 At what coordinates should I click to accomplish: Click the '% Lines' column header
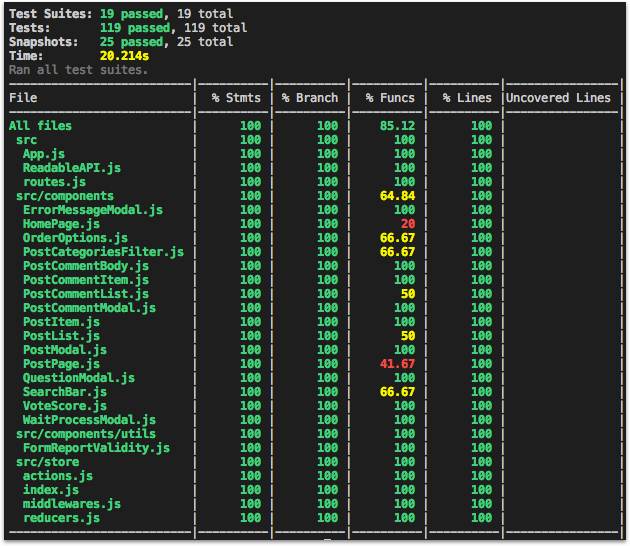pyautogui.click(x=467, y=98)
